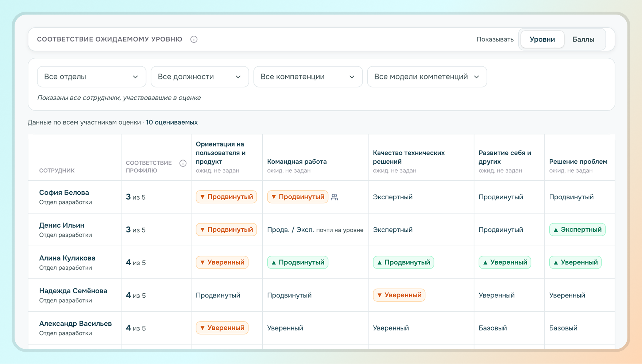Open the Все отделы dropdown
This screenshot has height=364, width=642.
tap(92, 77)
